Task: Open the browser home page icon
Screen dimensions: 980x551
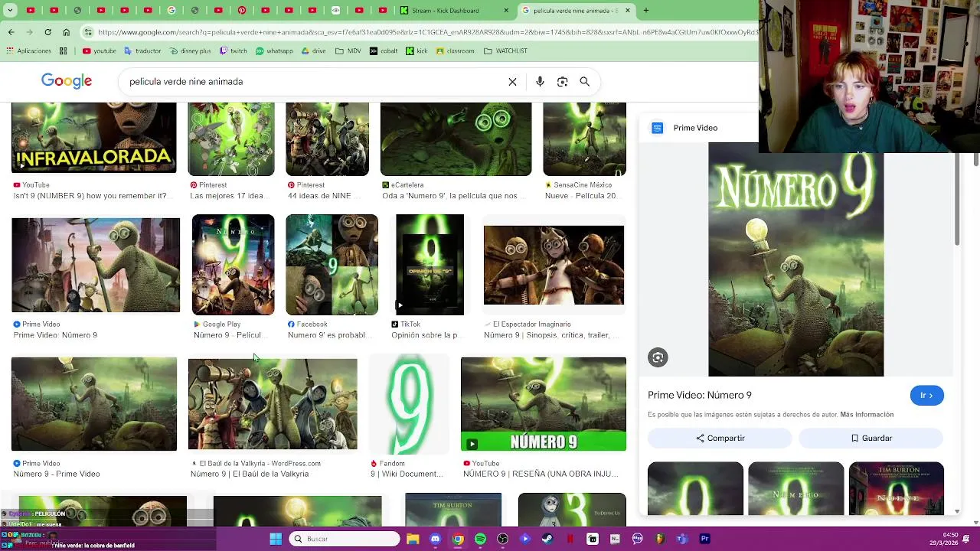Action: point(66,32)
